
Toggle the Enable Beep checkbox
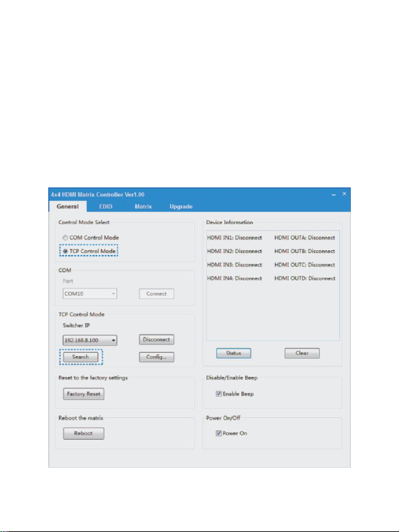[x=218, y=394]
